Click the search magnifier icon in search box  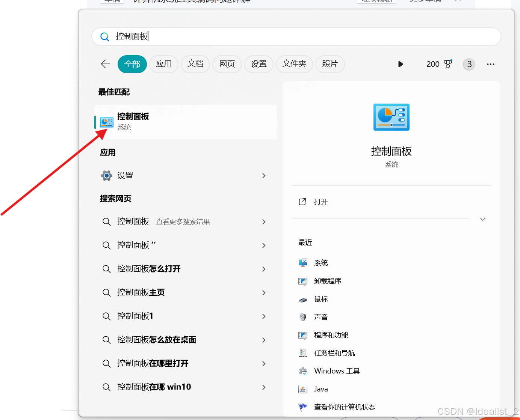[x=105, y=36]
